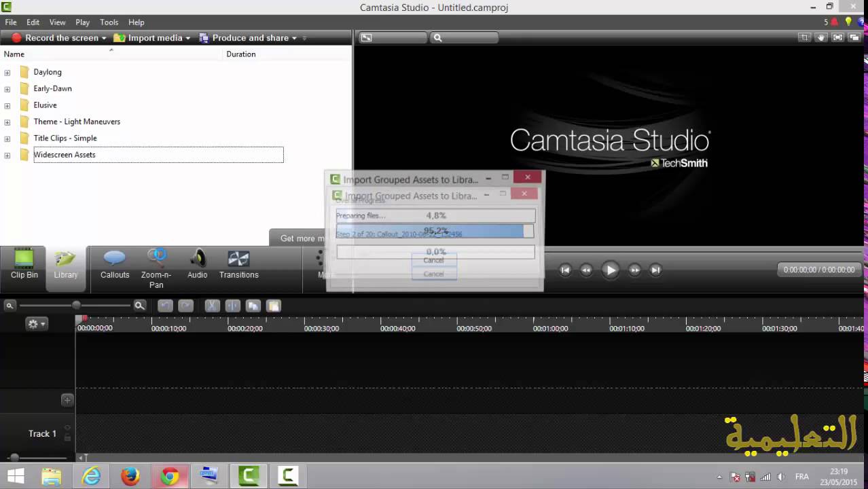Click the step forward button

pos(634,270)
